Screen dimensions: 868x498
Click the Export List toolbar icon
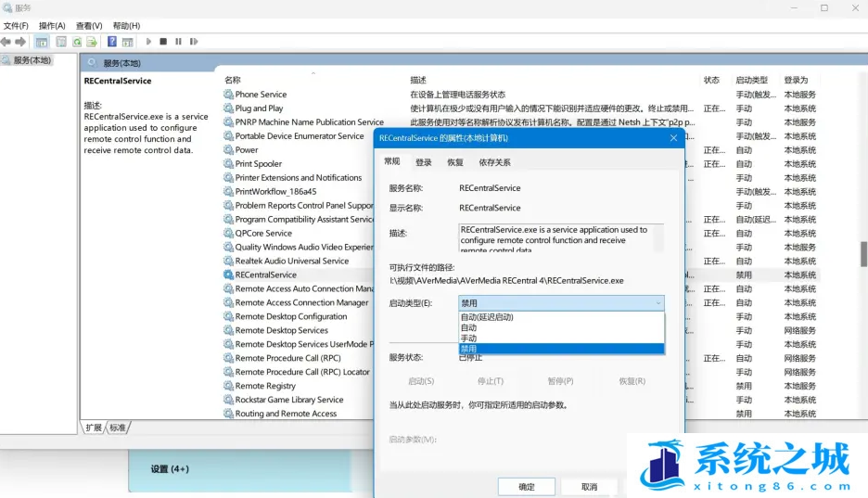tap(92, 42)
